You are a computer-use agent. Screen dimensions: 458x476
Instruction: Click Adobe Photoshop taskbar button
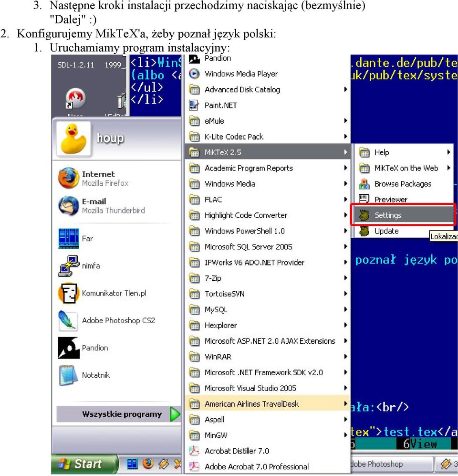391,464
